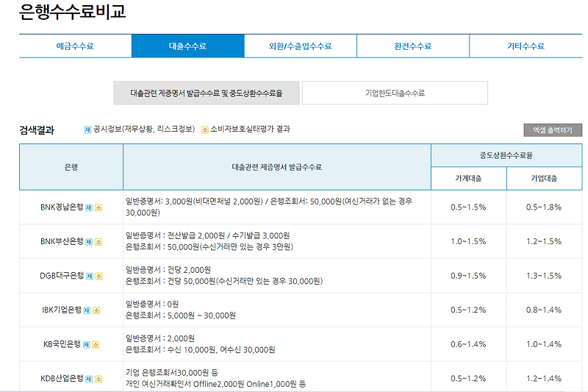Click the BNK부산은행 bank name
The height and width of the screenshot is (392, 588).
(x=62, y=241)
